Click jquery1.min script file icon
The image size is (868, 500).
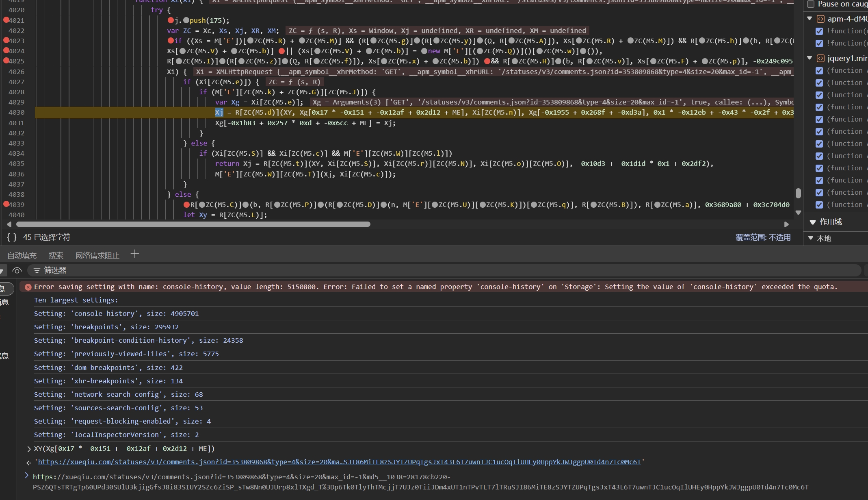(x=820, y=58)
